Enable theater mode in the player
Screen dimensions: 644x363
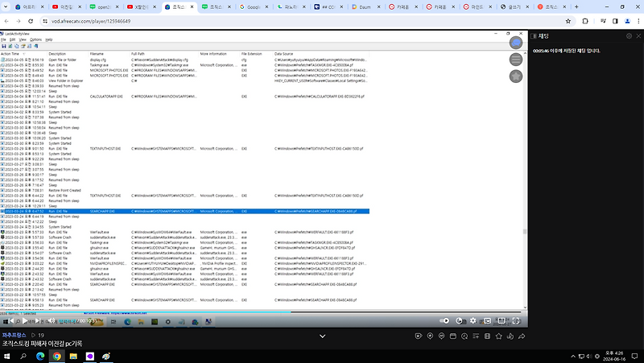coord(502,320)
